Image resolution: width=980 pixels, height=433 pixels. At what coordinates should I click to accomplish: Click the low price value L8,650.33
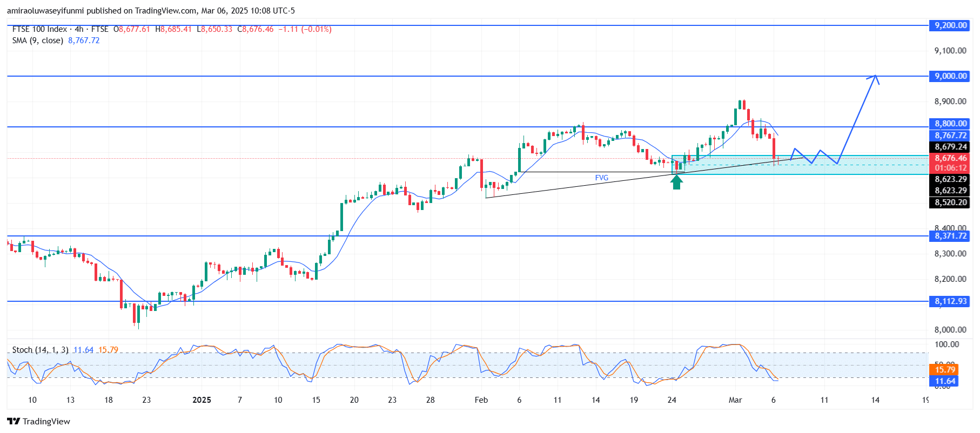pyautogui.click(x=214, y=29)
